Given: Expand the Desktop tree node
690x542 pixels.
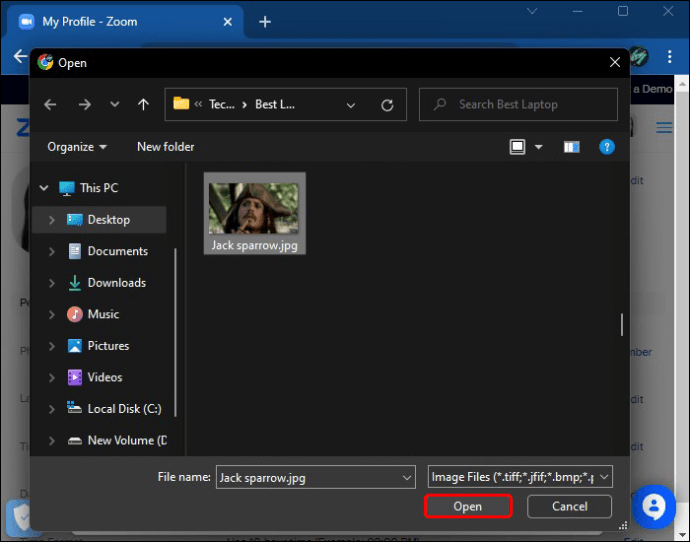Looking at the screenshot, I should tap(51, 220).
